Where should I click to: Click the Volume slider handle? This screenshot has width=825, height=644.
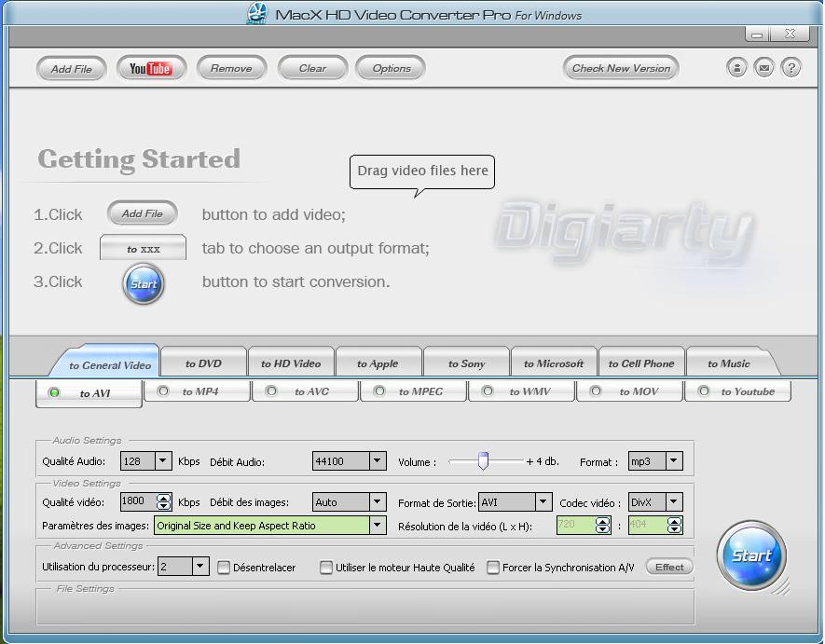click(x=483, y=461)
